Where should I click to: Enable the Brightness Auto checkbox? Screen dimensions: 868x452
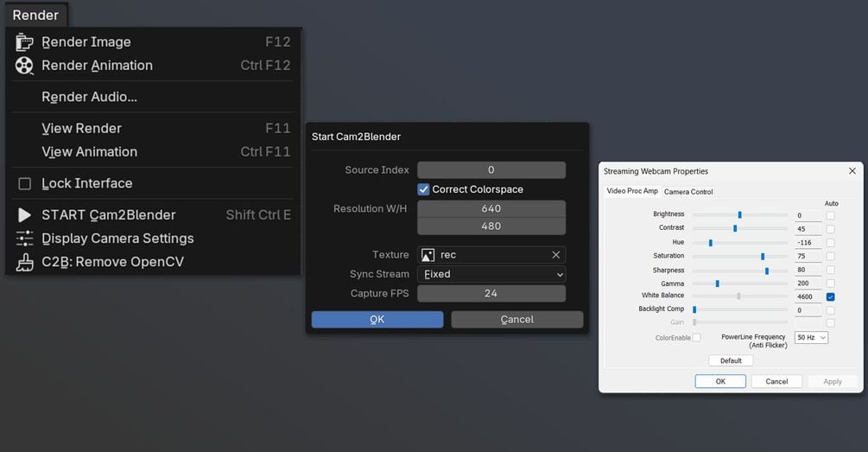pyautogui.click(x=830, y=215)
